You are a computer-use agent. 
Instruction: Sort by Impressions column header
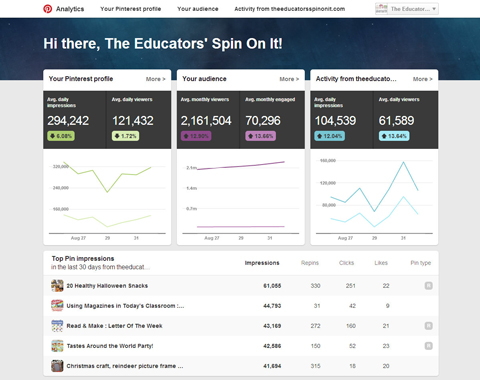point(262,263)
